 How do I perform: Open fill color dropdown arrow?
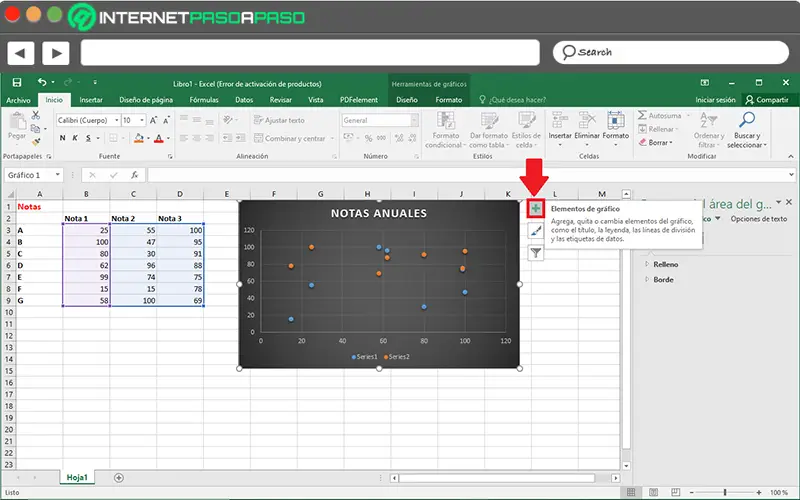click(x=148, y=138)
